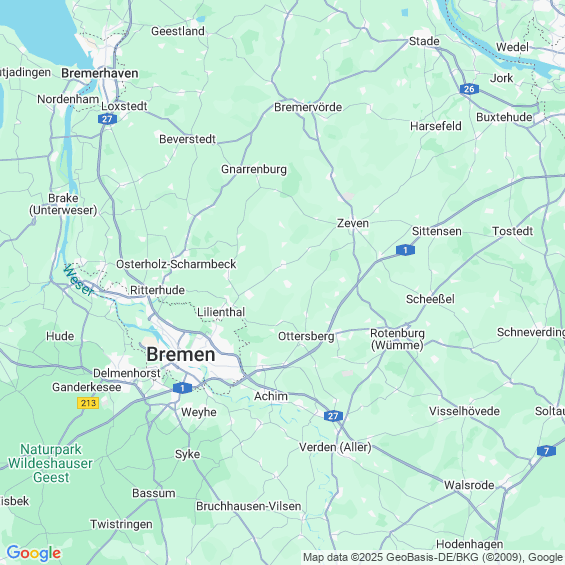Click the A7 highway shield near Walsrode
The width and height of the screenshot is (565, 565).
click(546, 451)
